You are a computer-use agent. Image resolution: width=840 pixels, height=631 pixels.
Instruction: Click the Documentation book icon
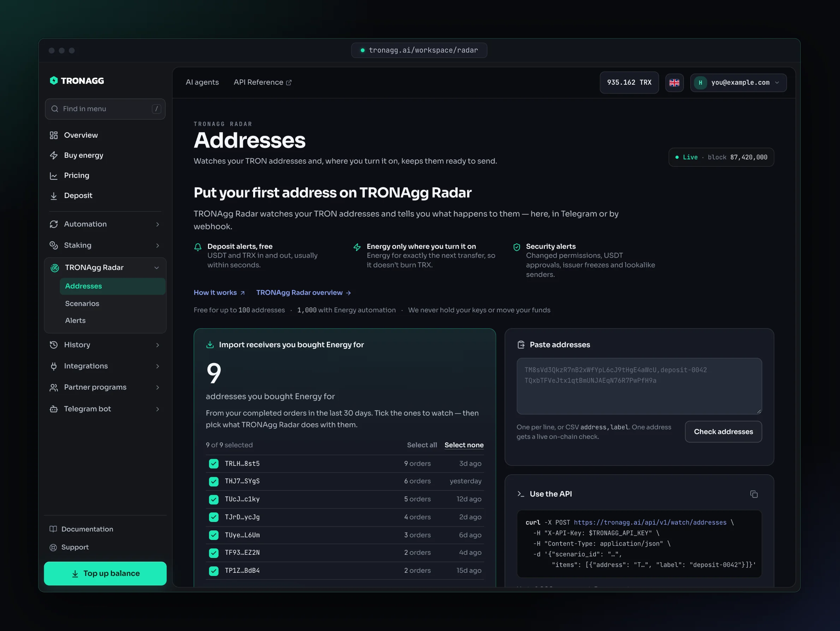tap(53, 529)
